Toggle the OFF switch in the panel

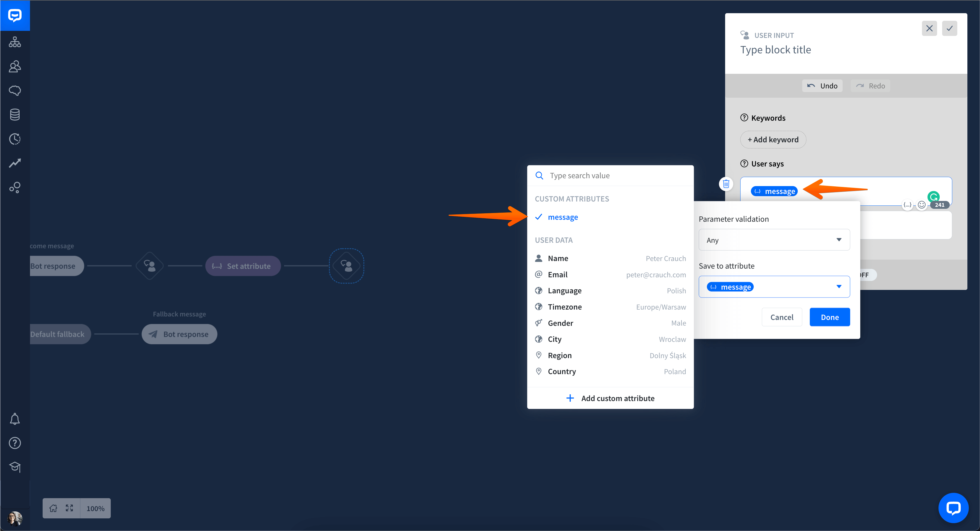(868, 275)
